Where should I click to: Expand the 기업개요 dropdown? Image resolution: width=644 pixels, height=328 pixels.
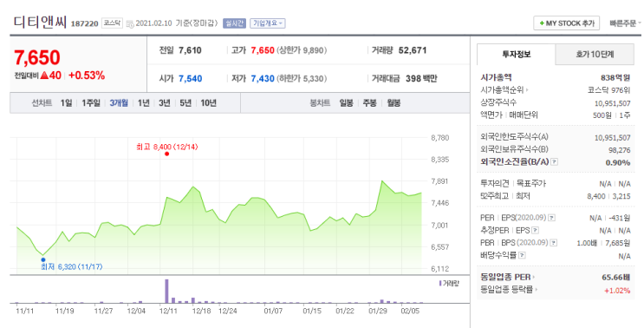pyautogui.click(x=268, y=23)
